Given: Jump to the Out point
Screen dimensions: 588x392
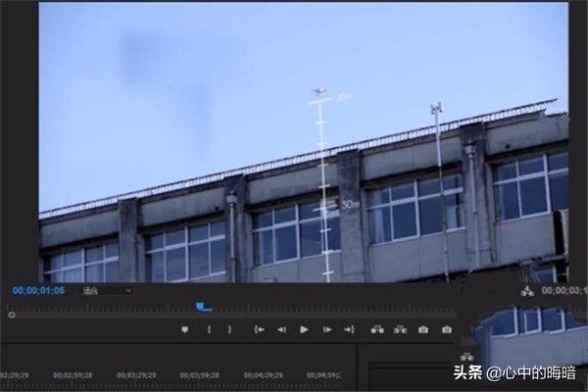Looking at the screenshot, I should [x=349, y=329].
